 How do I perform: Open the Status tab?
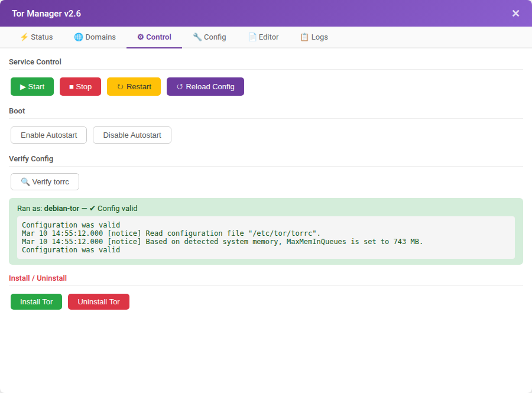(36, 37)
